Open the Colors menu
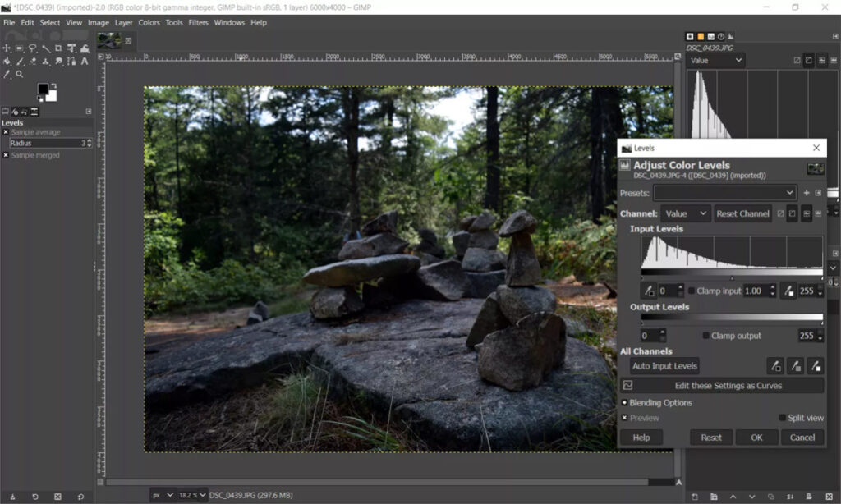Viewport: 841px width, 504px height. [x=149, y=22]
